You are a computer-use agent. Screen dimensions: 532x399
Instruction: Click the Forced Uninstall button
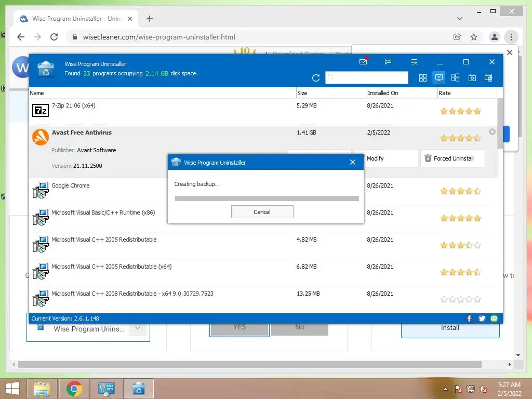(453, 158)
